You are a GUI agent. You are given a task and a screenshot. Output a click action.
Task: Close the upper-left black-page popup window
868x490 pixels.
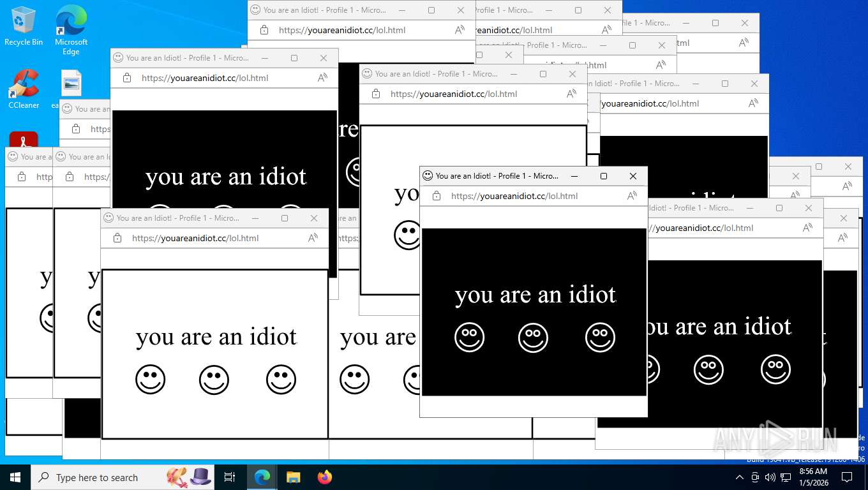[x=324, y=58]
